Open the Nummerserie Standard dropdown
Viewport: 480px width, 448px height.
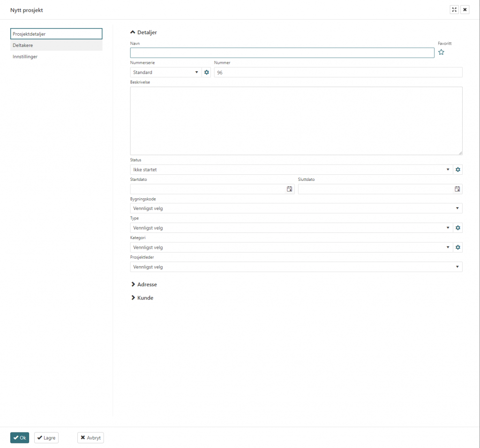(x=165, y=72)
